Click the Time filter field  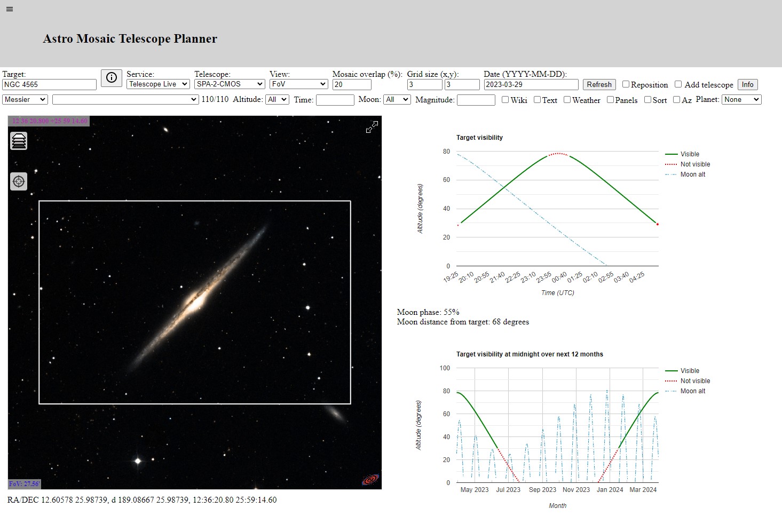(x=335, y=100)
